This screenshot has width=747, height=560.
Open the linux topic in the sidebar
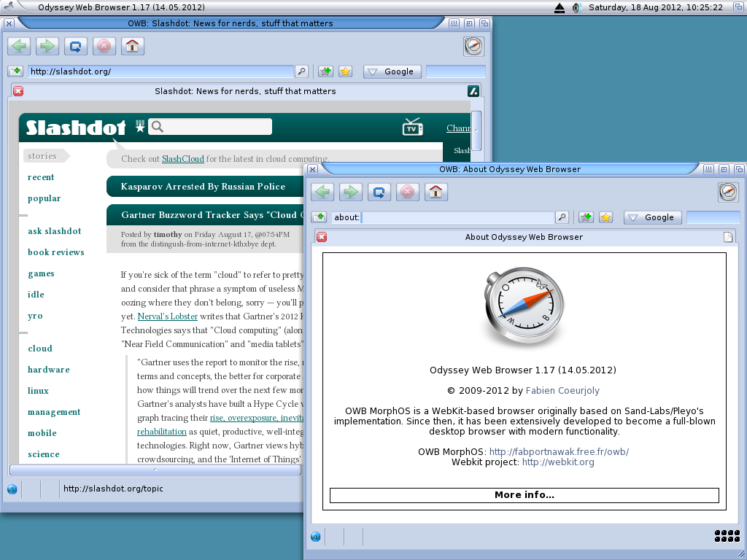pyautogui.click(x=38, y=391)
